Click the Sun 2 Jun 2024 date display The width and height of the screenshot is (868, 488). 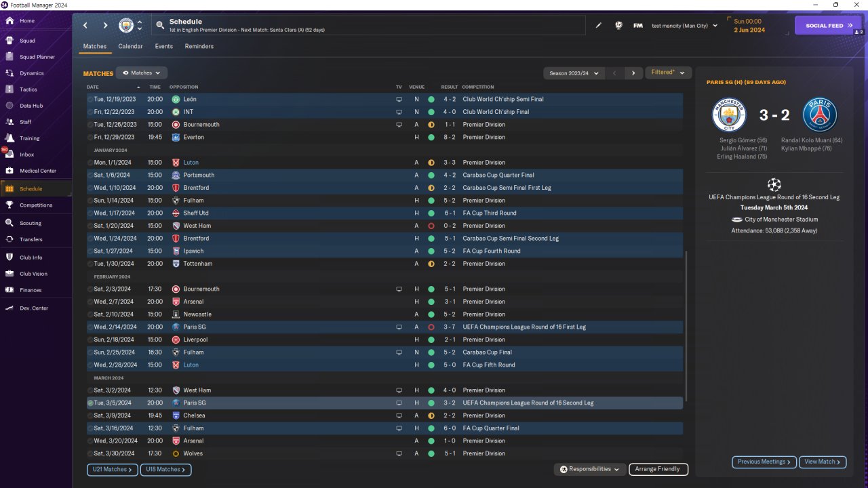(749, 26)
